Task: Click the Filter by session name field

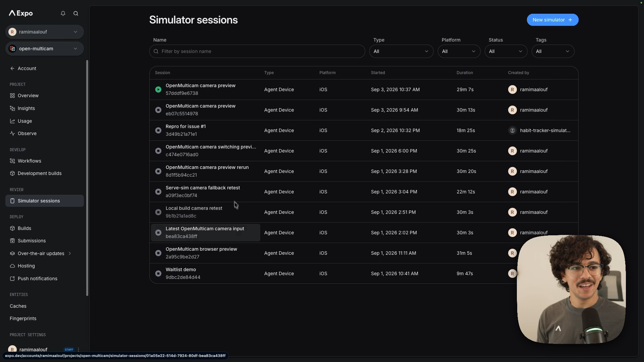Action: point(257,51)
